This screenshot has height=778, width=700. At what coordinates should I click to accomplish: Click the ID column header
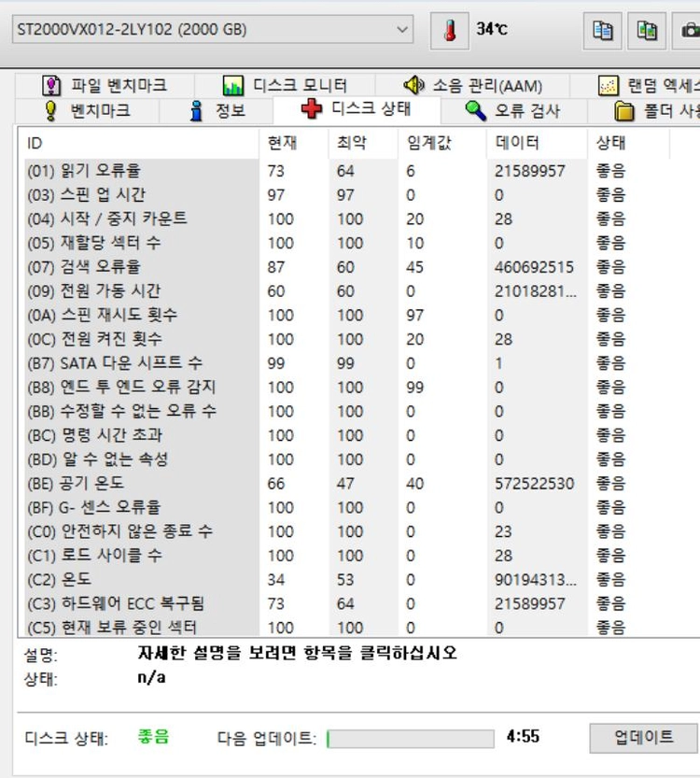pyautogui.click(x=139, y=144)
